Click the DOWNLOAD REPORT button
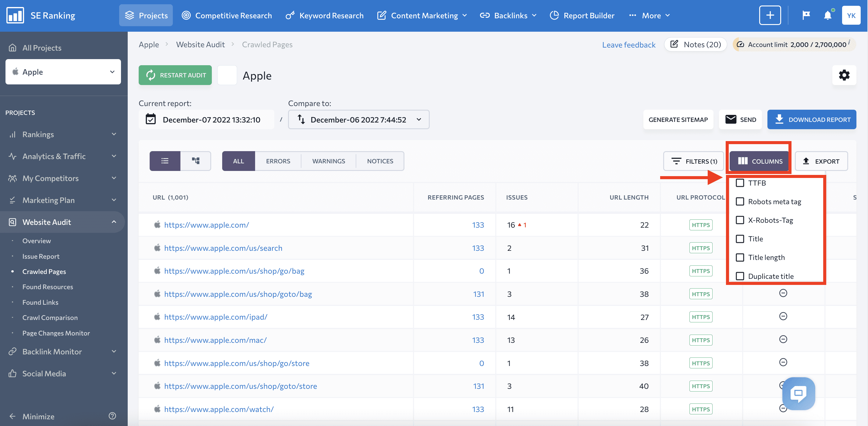 pyautogui.click(x=812, y=119)
